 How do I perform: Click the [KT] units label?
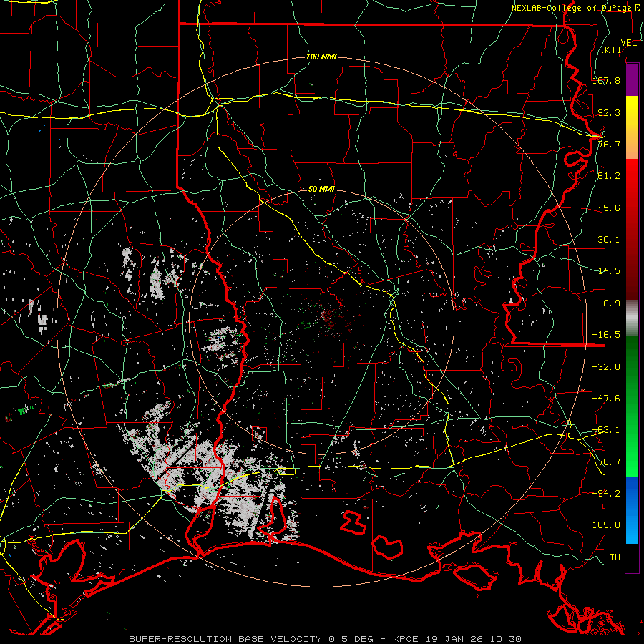pos(611,49)
